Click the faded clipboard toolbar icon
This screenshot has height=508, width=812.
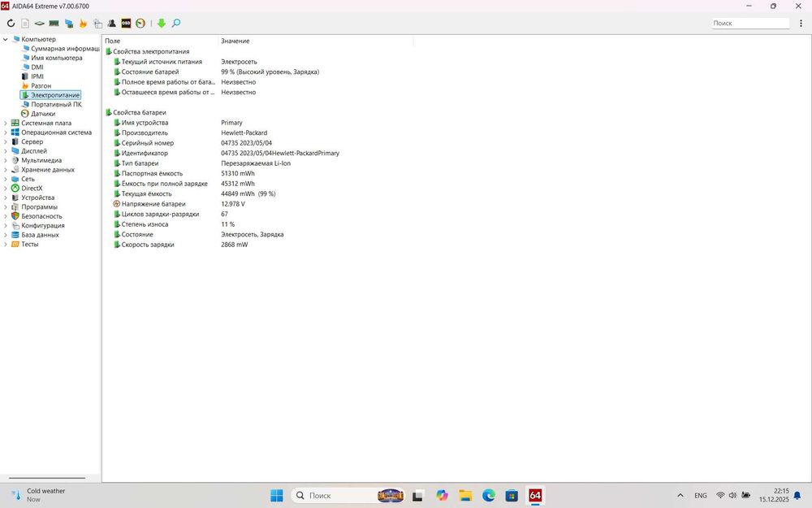97,24
